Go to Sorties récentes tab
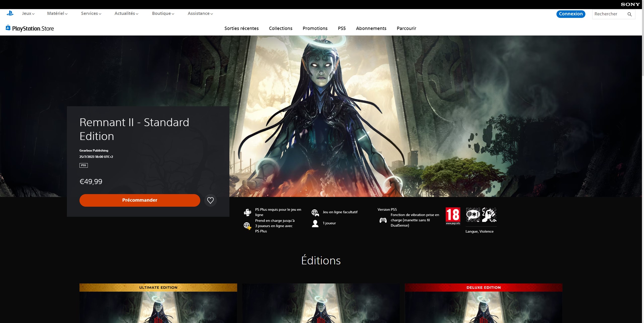This screenshot has height=323, width=644. pos(242,28)
